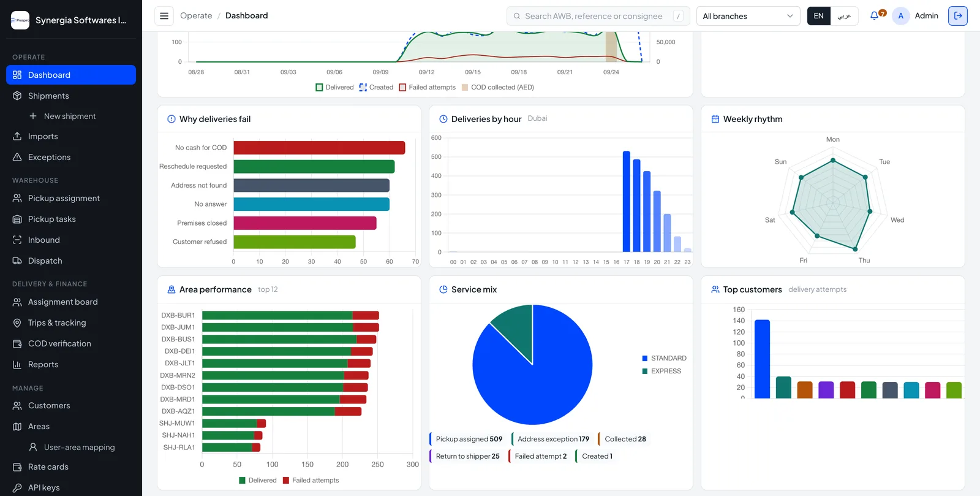The height and width of the screenshot is (496, 980).
Task: Click the Dispatch truck icon
Action: pos(17,261)
